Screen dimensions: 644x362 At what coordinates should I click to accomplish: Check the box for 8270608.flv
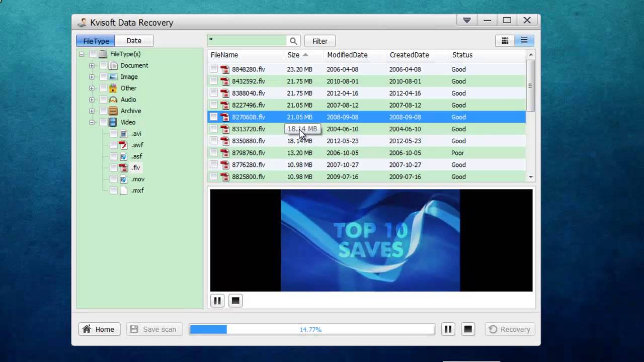click(x=214, y=117)
